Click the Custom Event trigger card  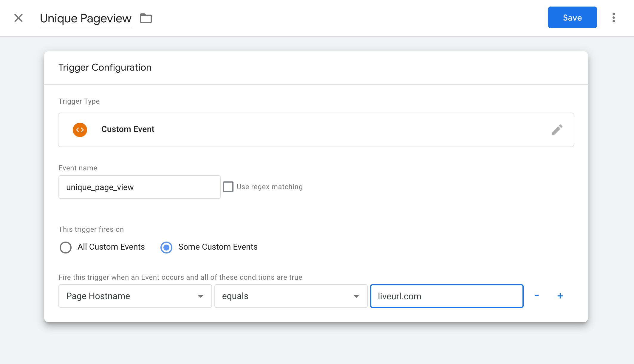(x=316, y=130)
